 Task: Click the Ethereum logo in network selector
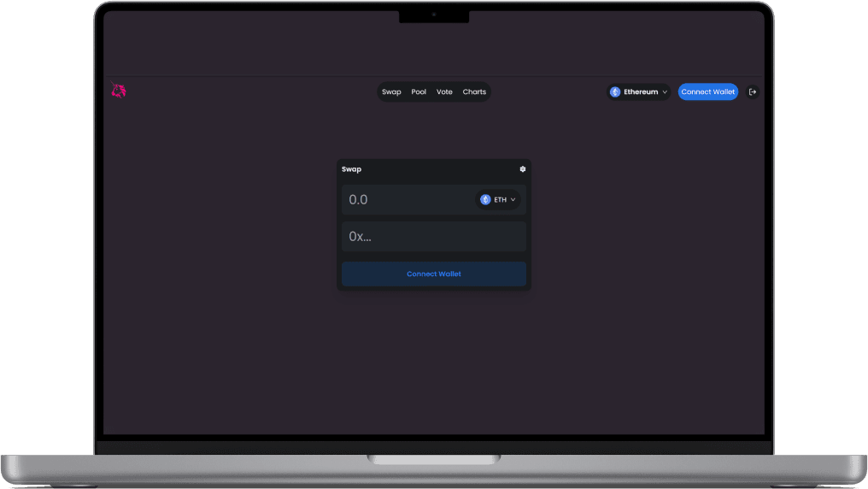615,92
